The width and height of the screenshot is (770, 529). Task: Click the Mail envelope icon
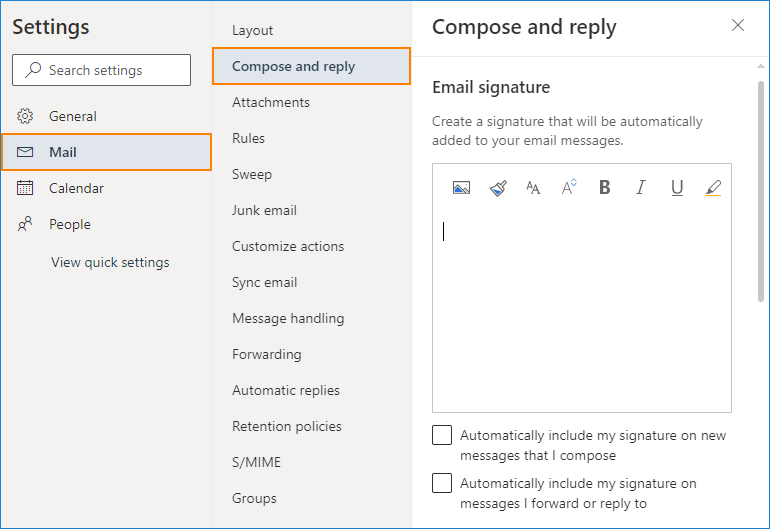25,152
